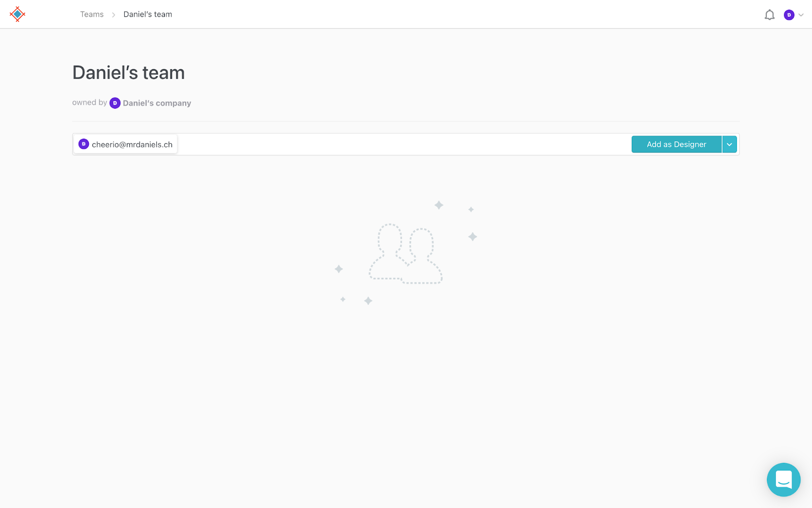This screenshot has width=812, height=508.
Task: Click Daniel's company avatar icon
Action: click(x=115, y=103)
